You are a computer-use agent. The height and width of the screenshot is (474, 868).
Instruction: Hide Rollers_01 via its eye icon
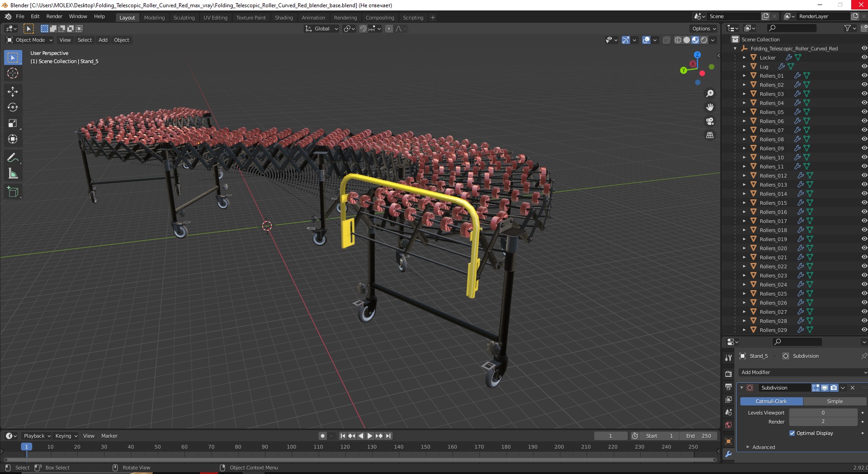tap(864, 76)
